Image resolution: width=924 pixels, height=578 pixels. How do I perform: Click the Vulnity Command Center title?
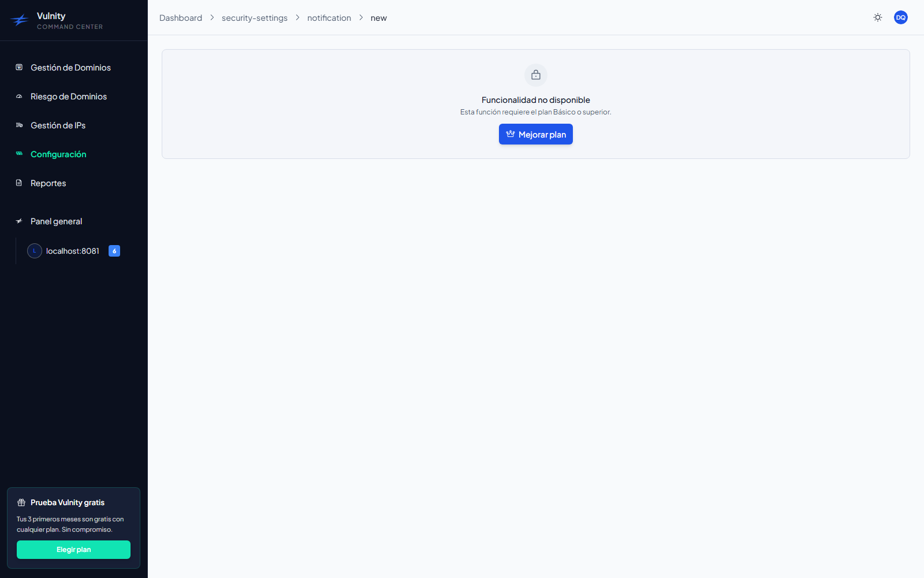(x=69, y=21)
